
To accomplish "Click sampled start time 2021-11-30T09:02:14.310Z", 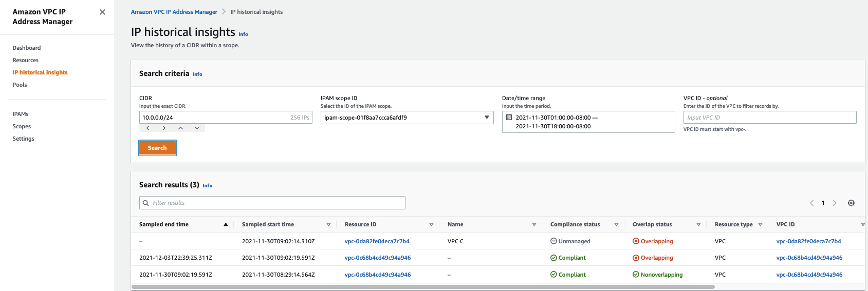I will [279, 241].
